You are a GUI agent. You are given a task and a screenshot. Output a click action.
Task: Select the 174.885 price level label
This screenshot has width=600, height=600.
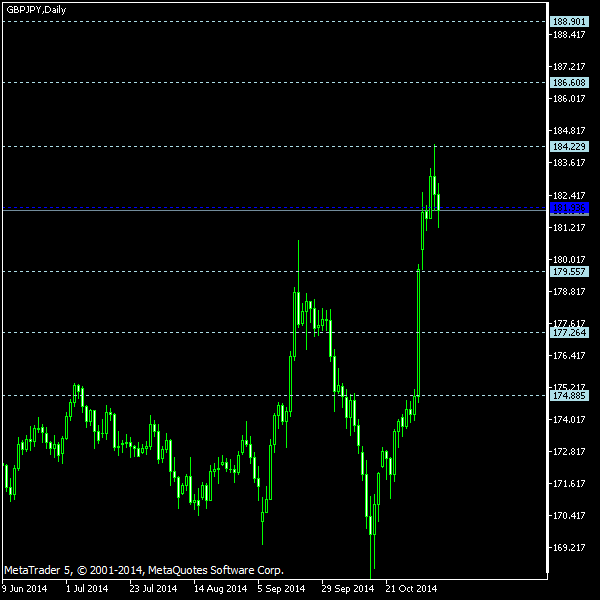[569, 395]
